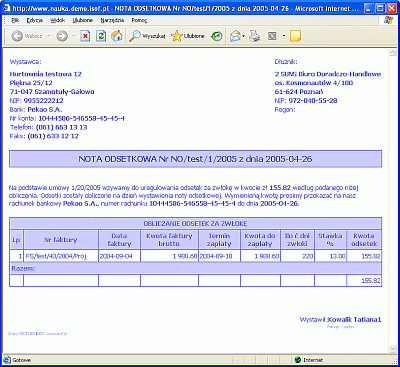Click the invoice date 2004-09-04 cell
Image resolution: width=400 pixels, height=367 pixels.
coord(119,256)
